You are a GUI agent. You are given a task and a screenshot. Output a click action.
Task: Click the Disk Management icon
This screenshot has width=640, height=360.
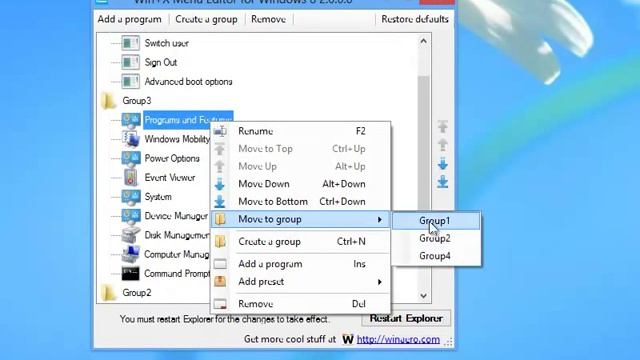[131, 235]
